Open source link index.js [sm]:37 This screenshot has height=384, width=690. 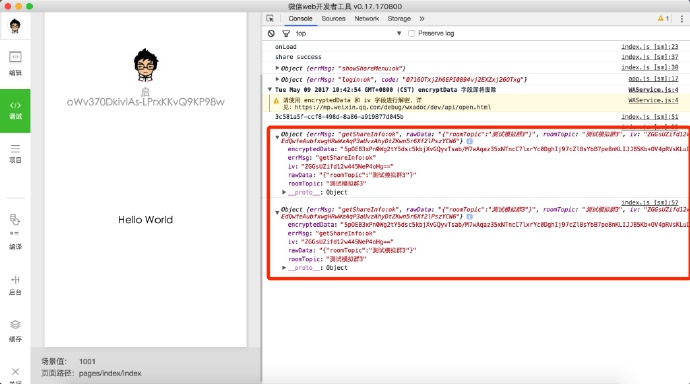[x=650, y=57]
